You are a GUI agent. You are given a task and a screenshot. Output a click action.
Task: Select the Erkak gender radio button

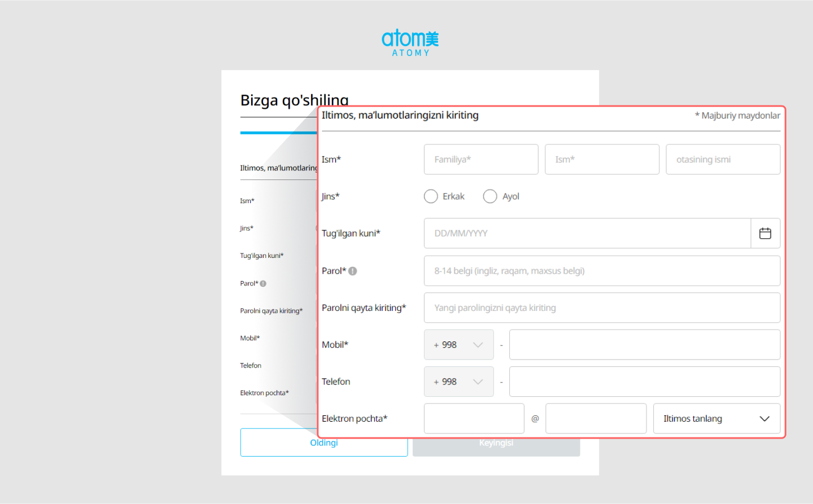(x=431, y=196)
